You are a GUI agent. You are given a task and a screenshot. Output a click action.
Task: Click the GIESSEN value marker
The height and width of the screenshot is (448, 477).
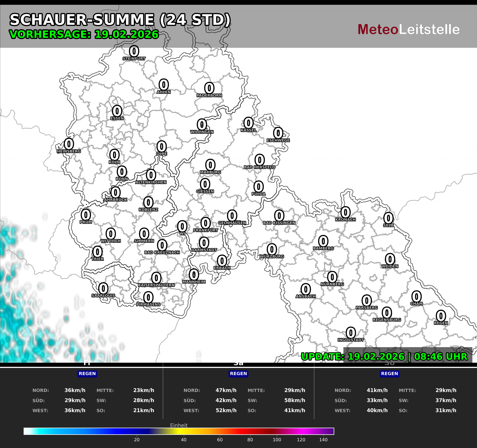click(205, 184)
